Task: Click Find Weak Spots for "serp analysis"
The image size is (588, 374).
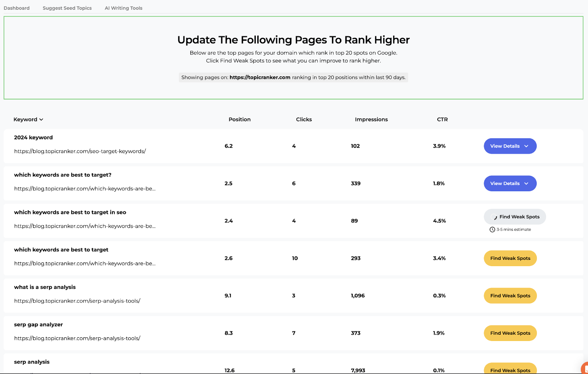Action: tap(510, 370)
